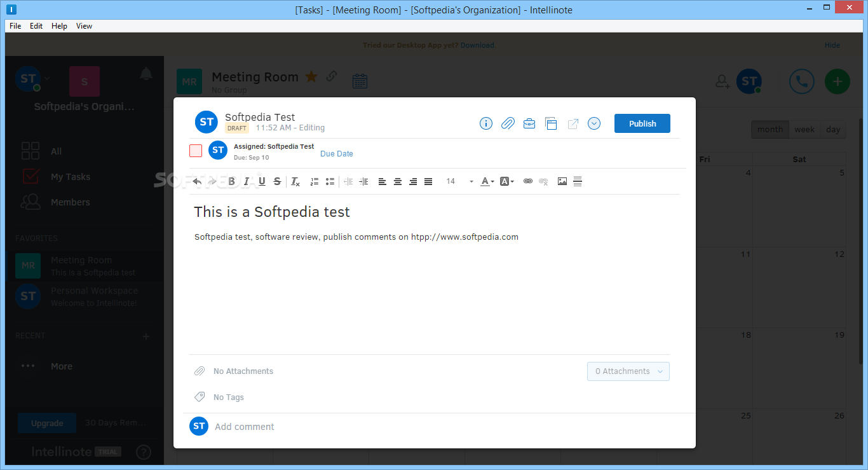The height and width of the screenshot is (470, 868).
Task: Mark the assigned task complete checkbox
Action: pyautogui.click(x=196, y=151)
